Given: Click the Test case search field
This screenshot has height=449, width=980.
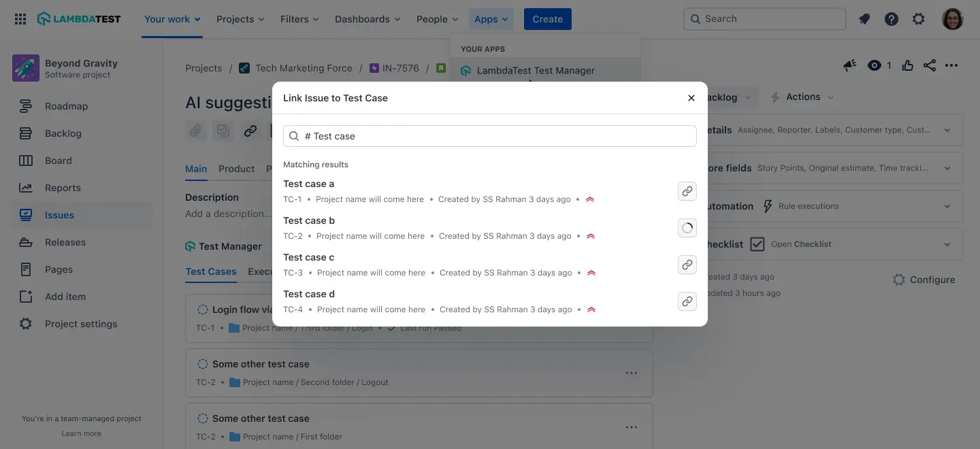Looking at the screenshot, I should click(490, 136).
